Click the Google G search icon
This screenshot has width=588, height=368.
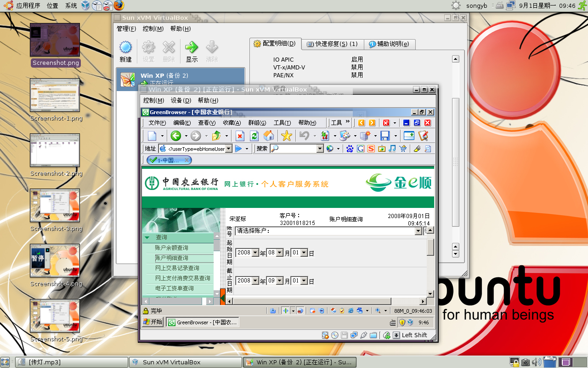361,149
